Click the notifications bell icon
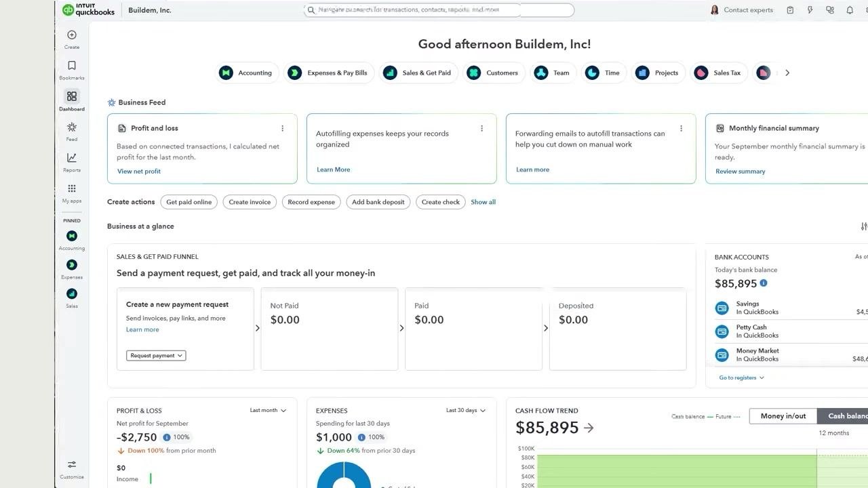Image resolution: width=868 pixels, height=488 pixels. (850, 10)
